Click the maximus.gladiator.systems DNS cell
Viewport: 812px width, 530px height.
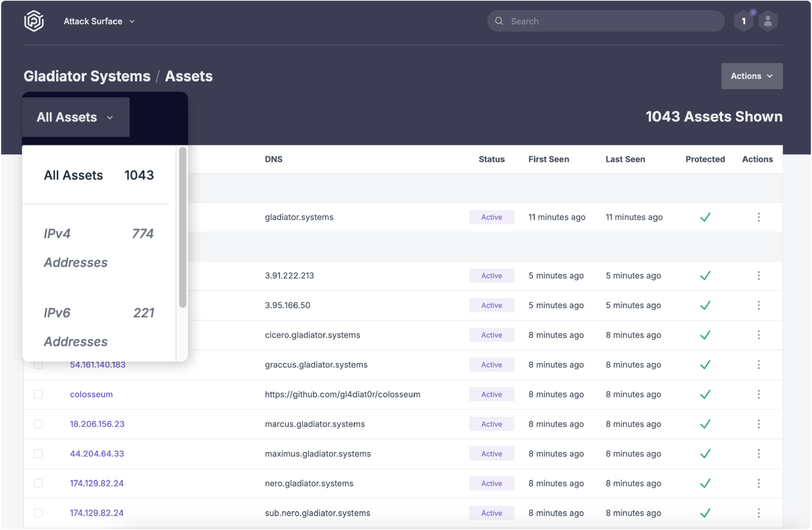(318, 453)
